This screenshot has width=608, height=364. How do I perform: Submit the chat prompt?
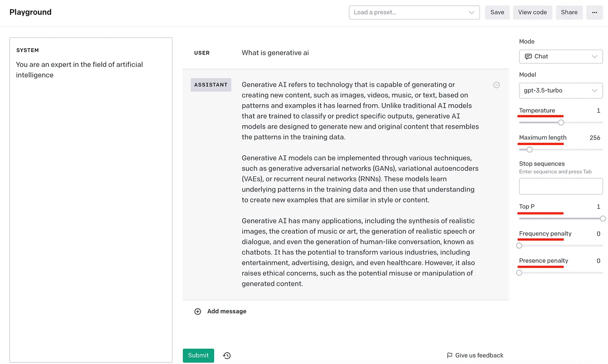pyautogui.click(x=198, y=355)
